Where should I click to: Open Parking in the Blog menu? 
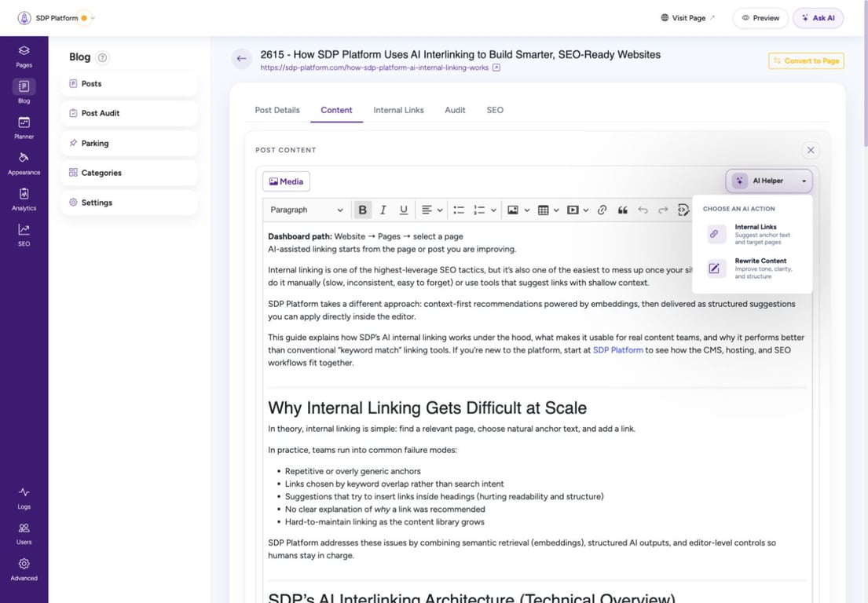(129, 143)
